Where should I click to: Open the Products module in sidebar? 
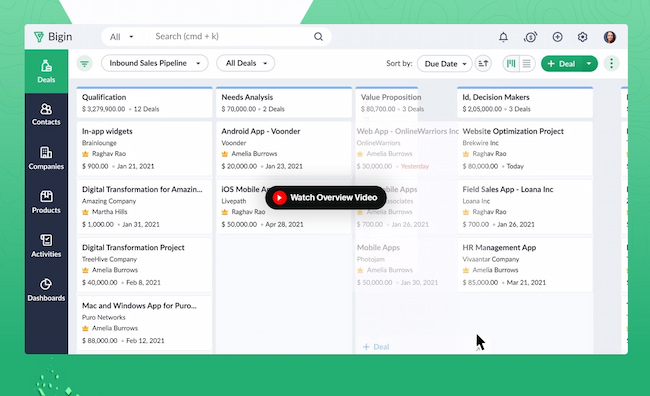tap(46, 202)
